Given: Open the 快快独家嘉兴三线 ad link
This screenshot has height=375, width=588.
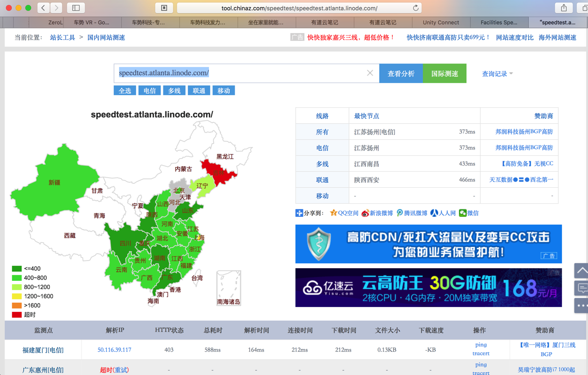Looking at the screenshot, I should click(351, 37).
